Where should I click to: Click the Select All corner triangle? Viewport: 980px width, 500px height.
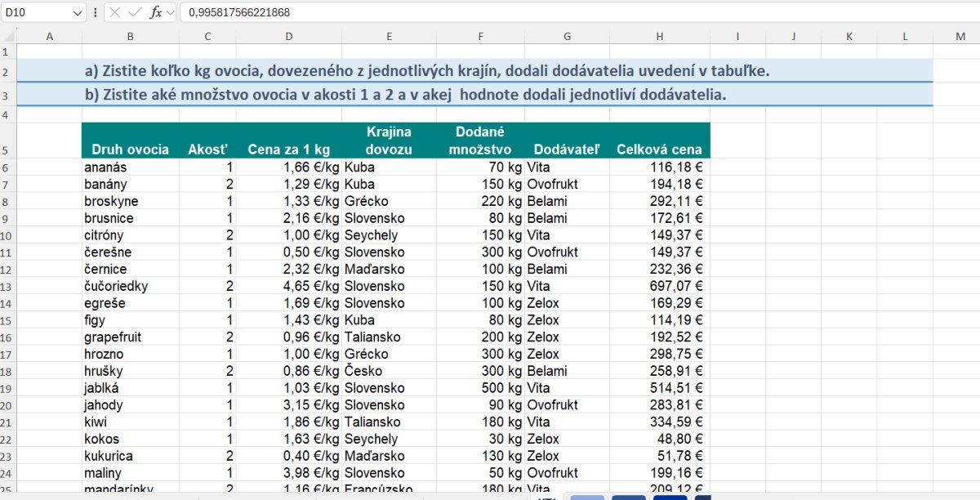click(8, 36)
